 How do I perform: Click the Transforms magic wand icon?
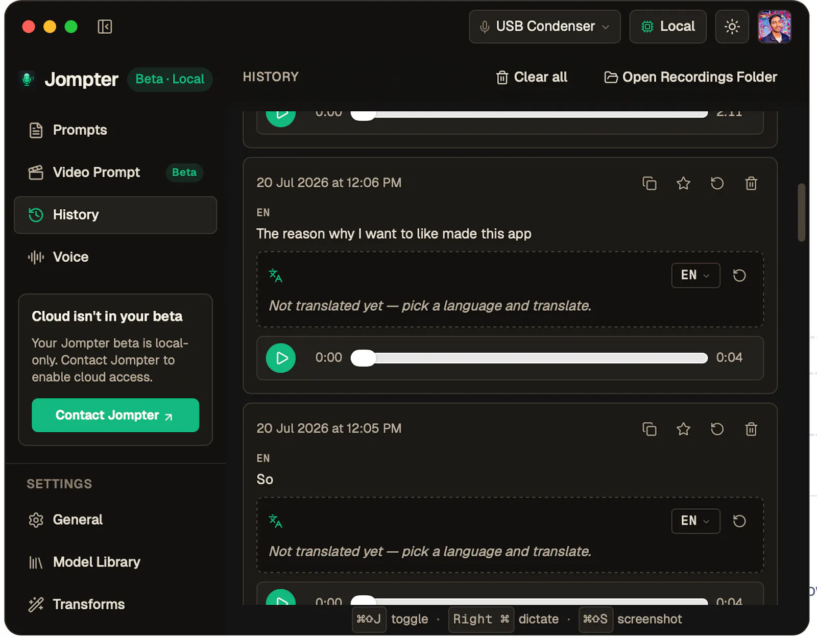(36, 605)
